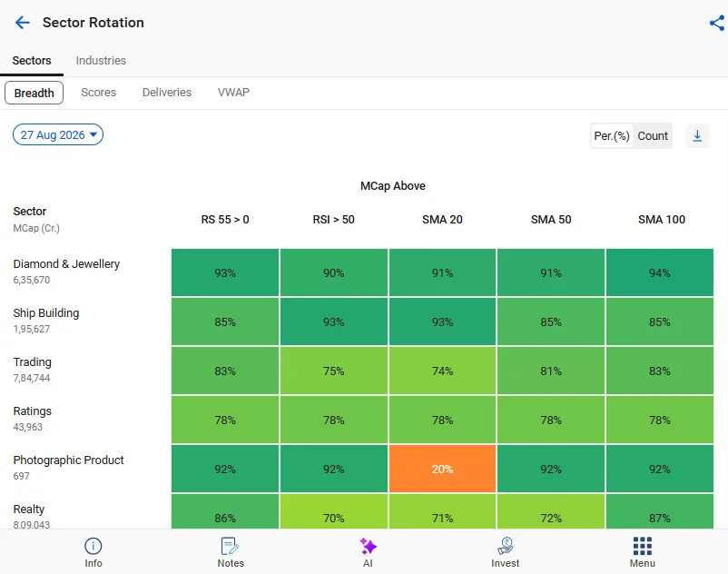
Task: Click Ship Building RSI > 50 93% cell
Action: click(x=334, y=322)
